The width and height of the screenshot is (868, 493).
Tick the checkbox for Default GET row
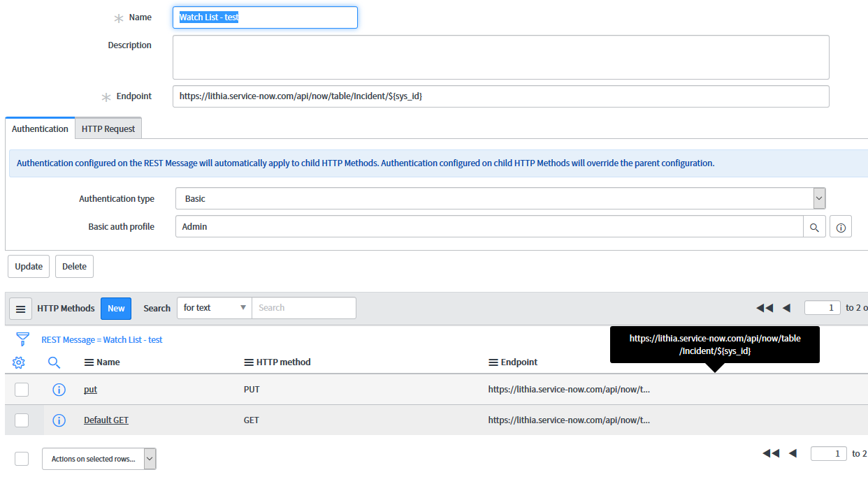[22, 420]
